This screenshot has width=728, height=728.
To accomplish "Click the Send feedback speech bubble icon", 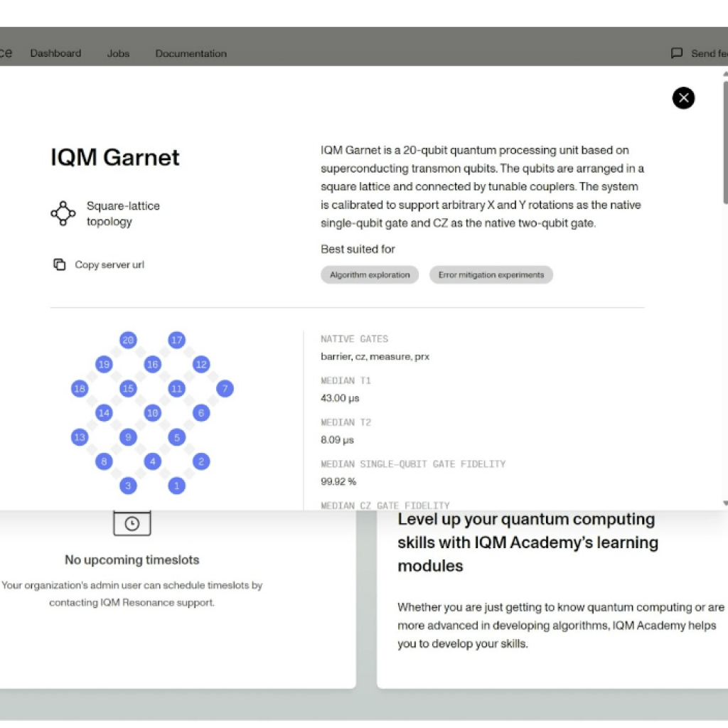I will (x=677, y=53).
